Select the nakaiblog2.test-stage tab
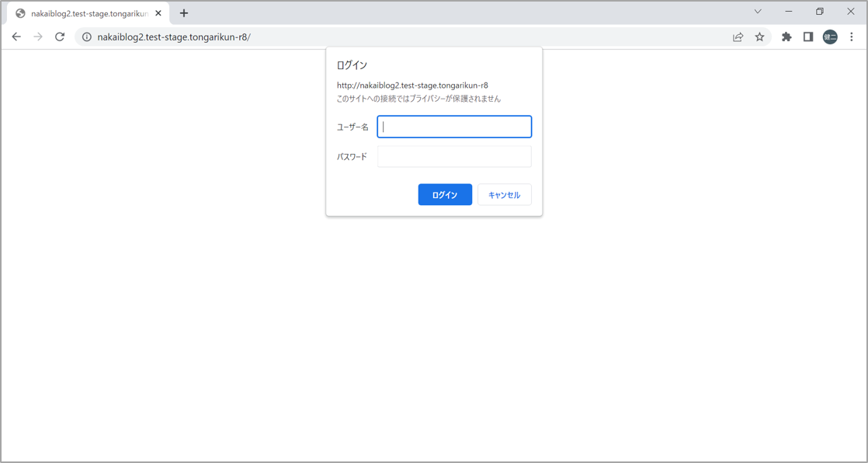Image resolution: width=868 pixels, height=463 pixels. click(88, 13)
